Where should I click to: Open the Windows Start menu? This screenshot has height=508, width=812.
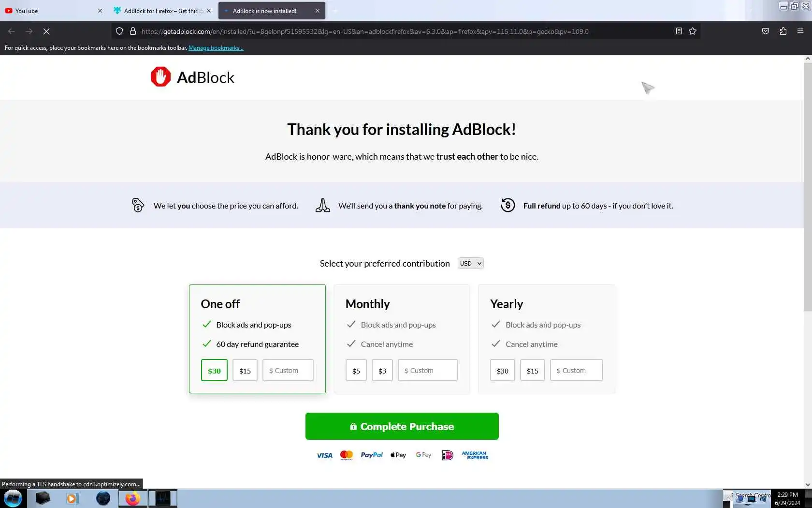(13, 498)
